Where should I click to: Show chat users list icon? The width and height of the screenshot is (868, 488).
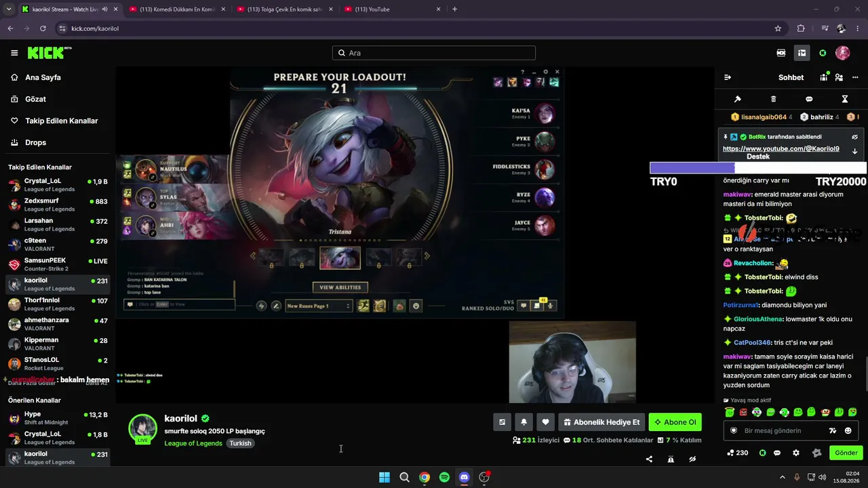(x=839, y=77)
